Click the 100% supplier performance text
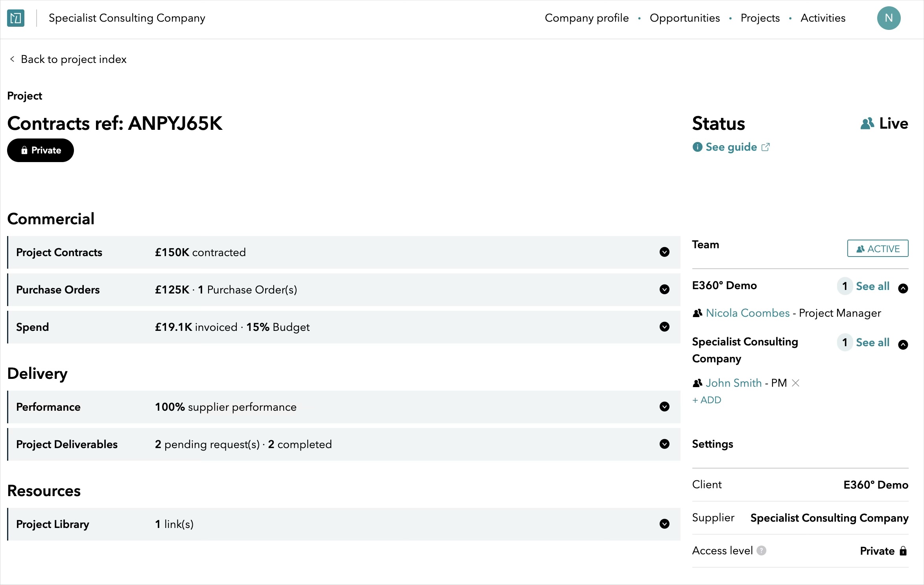The width and height of the screenshot is (924, 585). pyautogui.click(x=225, y=407)
